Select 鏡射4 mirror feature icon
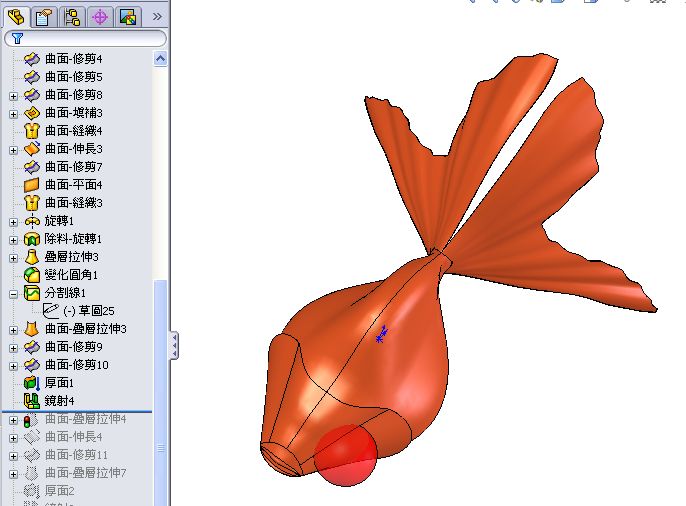This screenshot has height=506, width=686. 32,401
